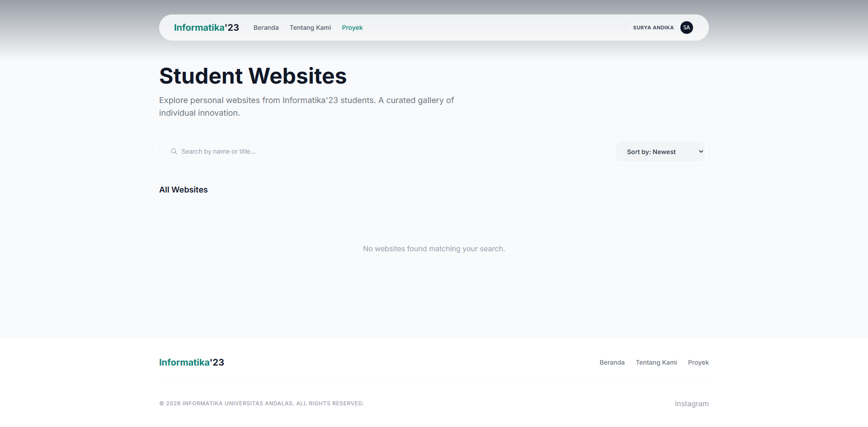The image size is (868, 427).
Task: Click the Informatika'23 logo in footer
Action: tap(192, 362)
